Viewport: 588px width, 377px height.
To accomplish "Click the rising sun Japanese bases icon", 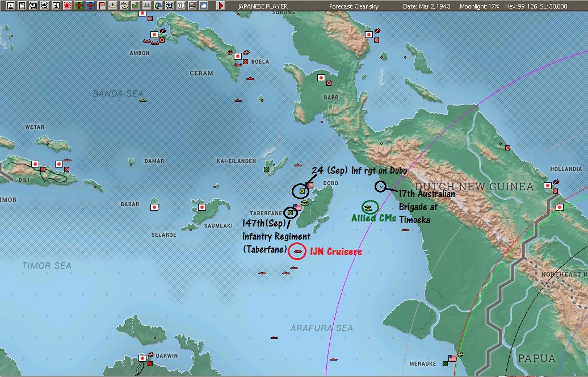I will [68, 6].
